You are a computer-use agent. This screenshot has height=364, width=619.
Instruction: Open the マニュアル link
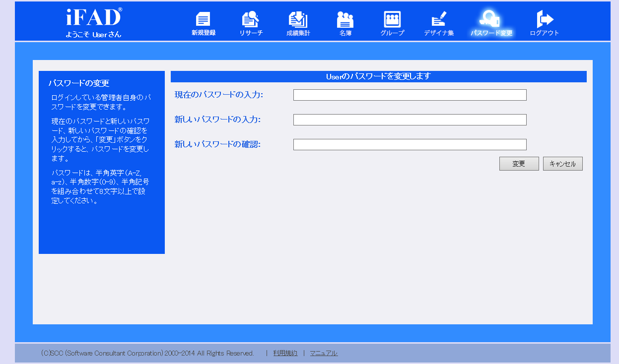point(324,353)
